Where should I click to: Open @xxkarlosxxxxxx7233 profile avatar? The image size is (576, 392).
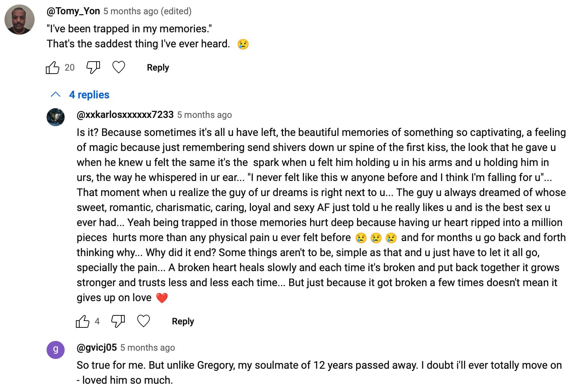coord(56,117)
